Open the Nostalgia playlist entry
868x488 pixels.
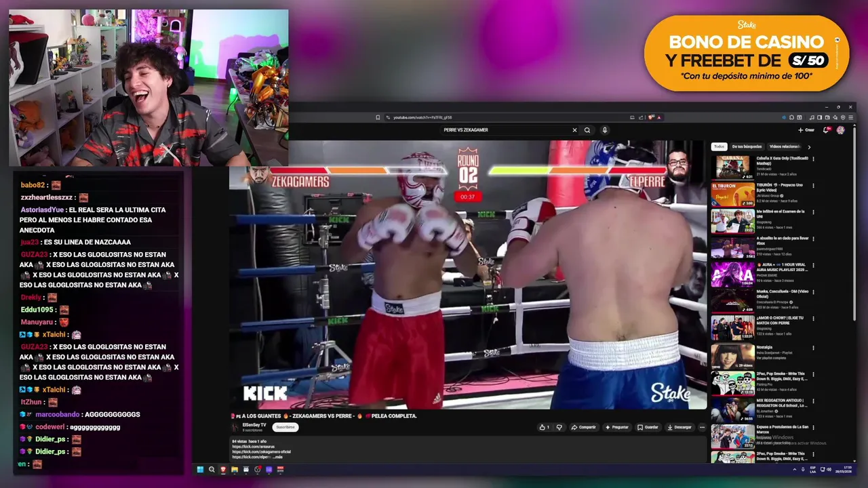[732, 355]
